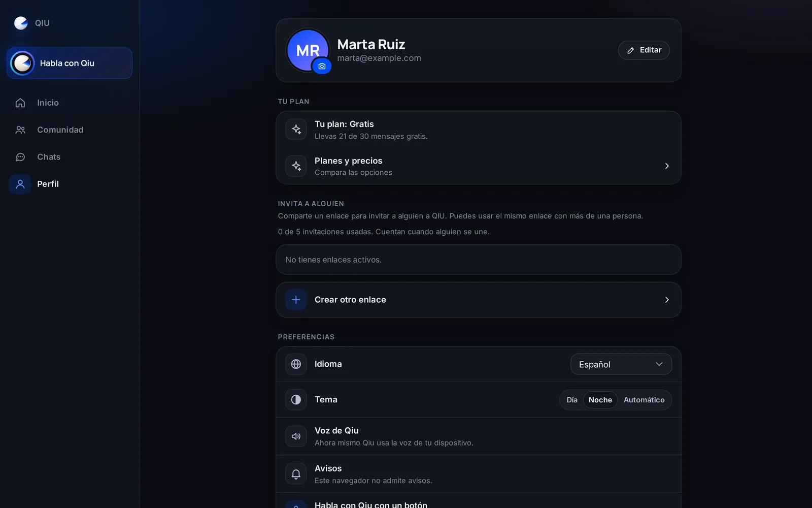This screenshot has height=508, width=812.
Task: Expand Crear otro enlace chevron
Action: coord(667,300)
